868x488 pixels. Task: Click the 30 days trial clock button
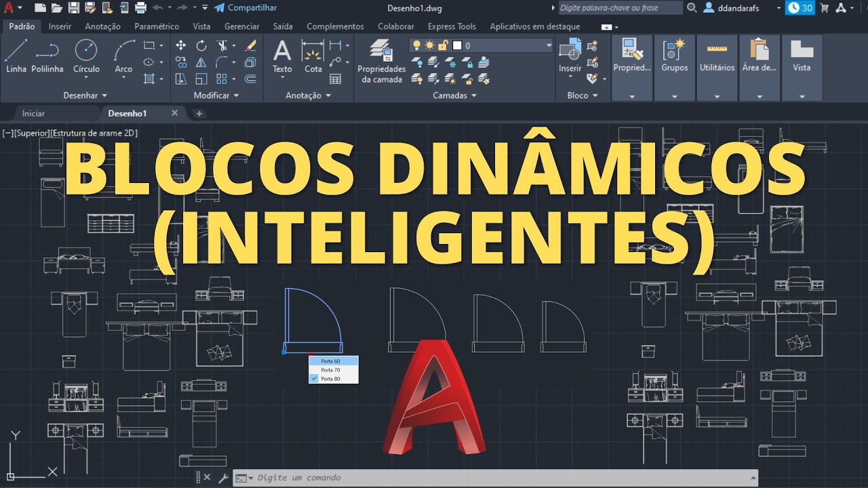[800, 7]
